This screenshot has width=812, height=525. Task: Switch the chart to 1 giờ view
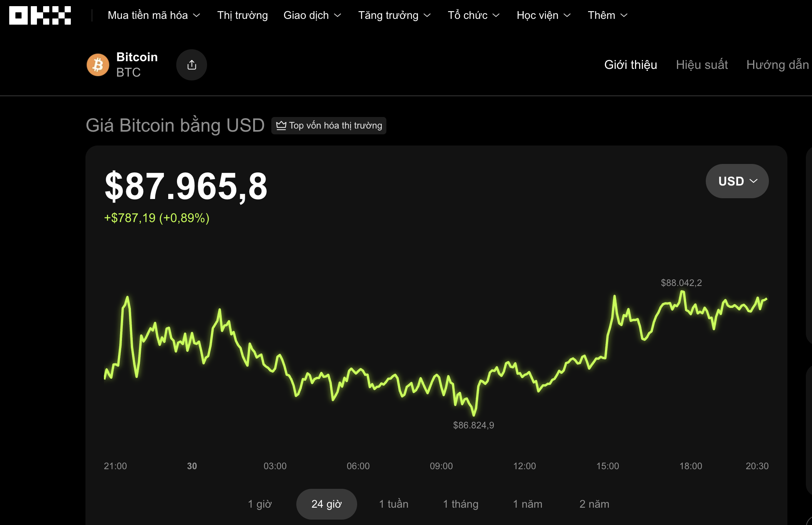pyautogui.click(x=260, y=503)
